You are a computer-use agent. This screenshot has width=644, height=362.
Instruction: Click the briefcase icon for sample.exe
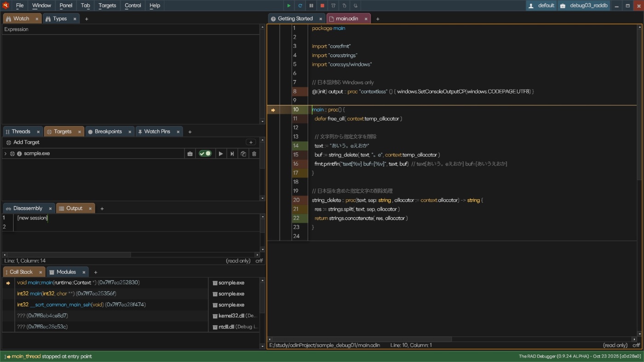(x=190, y=154)
